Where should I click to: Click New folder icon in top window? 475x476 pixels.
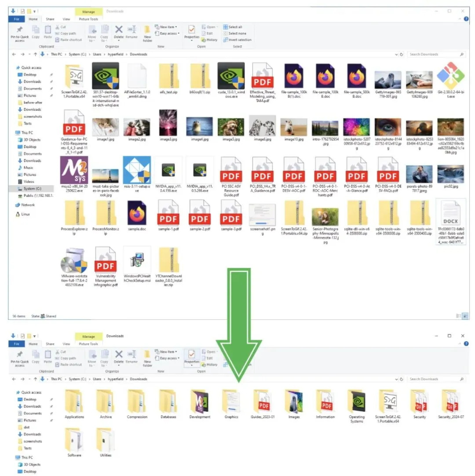pyautogui.click(x=147, y=29)
